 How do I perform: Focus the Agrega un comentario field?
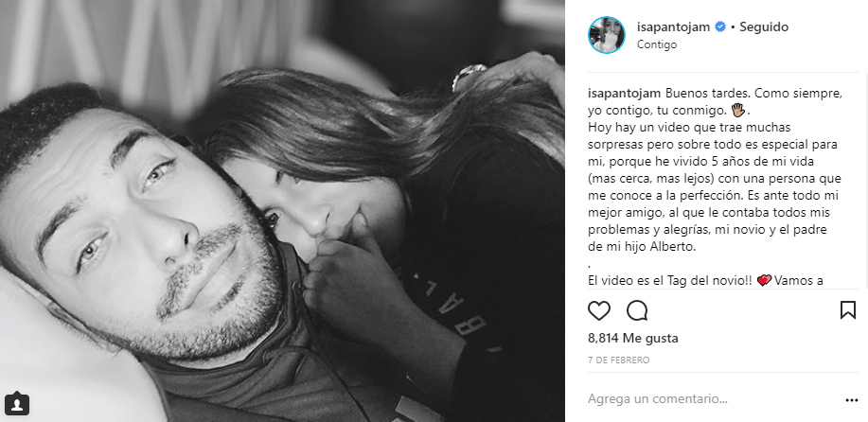click(658, 398)
